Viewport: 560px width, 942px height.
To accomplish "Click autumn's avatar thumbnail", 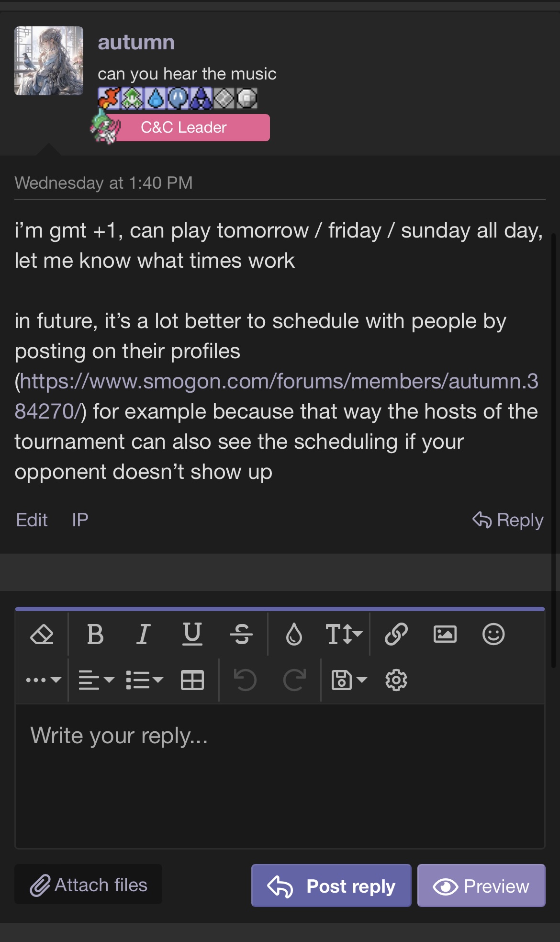I will pos(49,61).
